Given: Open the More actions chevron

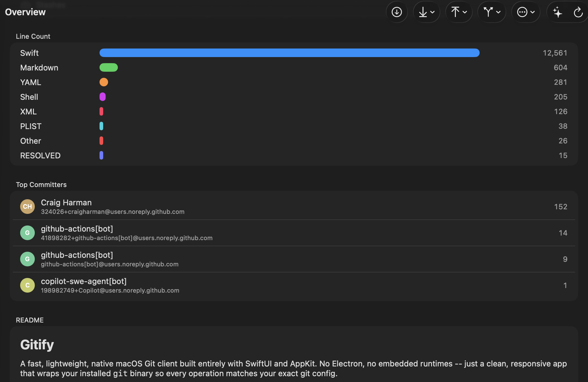Looking at the screenshot, I should (532, 12).
